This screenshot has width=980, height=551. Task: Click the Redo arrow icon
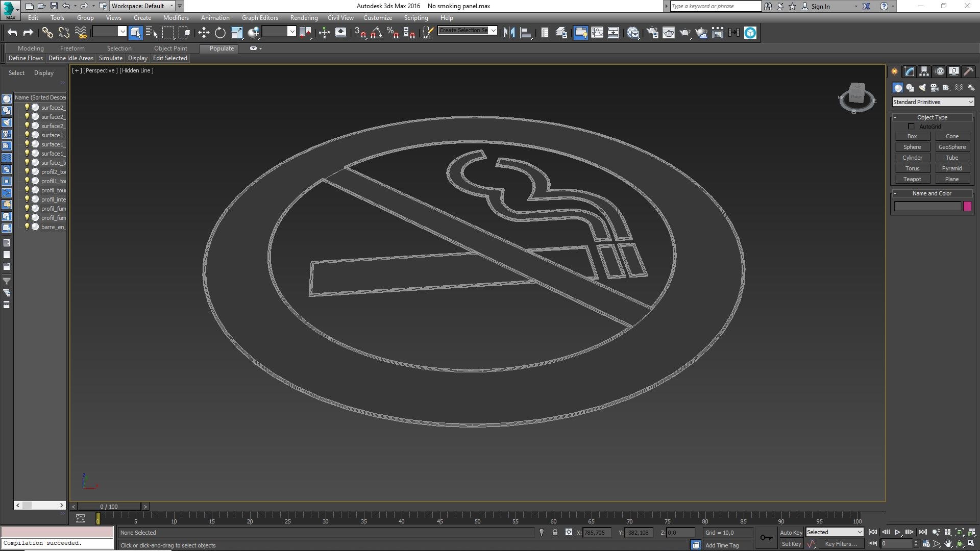pyautogui.click(x=28, y=33)
